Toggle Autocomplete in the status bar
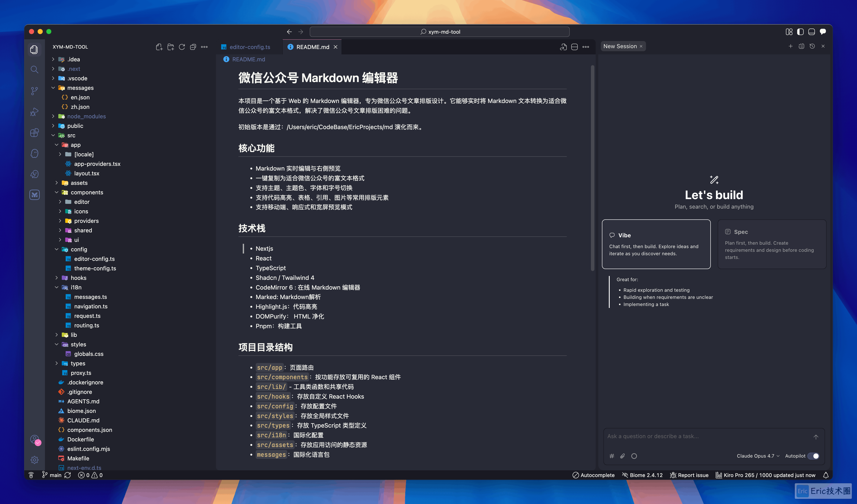This screenshot has height=504, width=857. point(594,475)
